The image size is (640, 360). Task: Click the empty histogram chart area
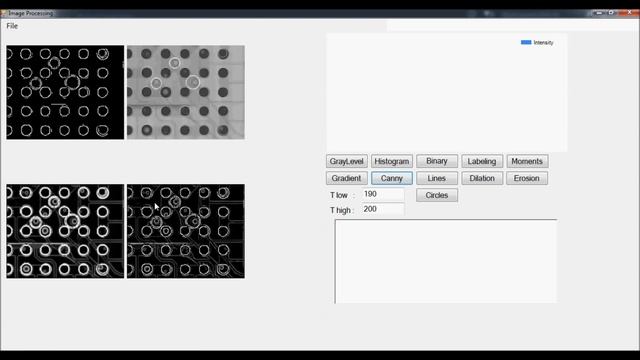point(446,93)
